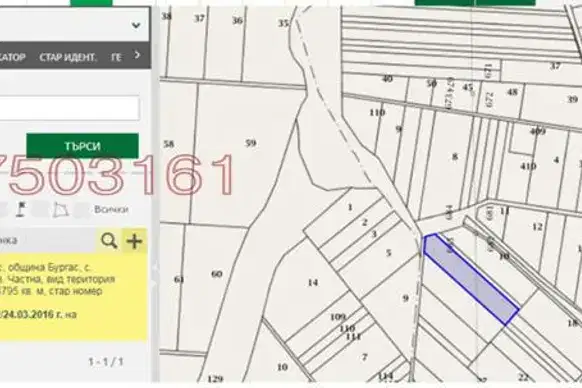The image size is (582, 388).
Task: Click the green ТЪРСИ search button
Action: click(x=82, y=146)
